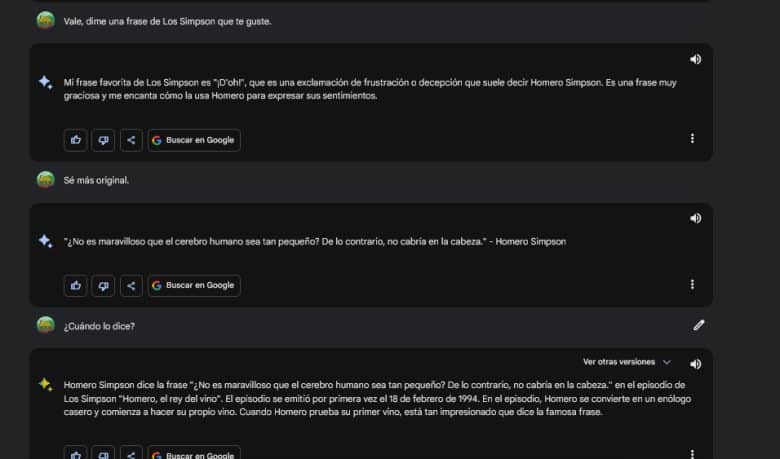Click the sparkle icon beside the last response
The height and width of the screenshot is (459, 780).
[x=45, y=384]
